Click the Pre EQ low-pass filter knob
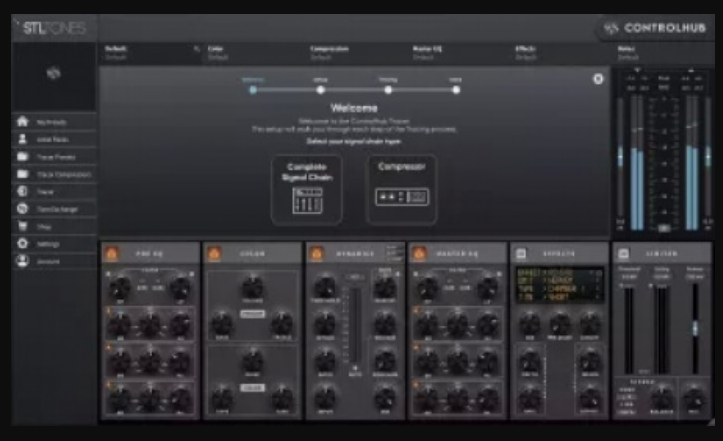 [x=180, y=288]
